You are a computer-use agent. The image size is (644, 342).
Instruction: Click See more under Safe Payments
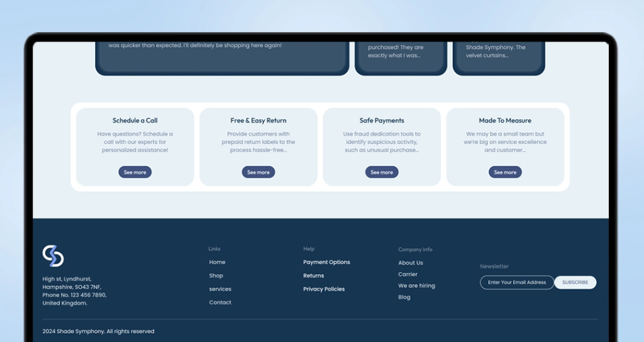click(x=382, y=172)
